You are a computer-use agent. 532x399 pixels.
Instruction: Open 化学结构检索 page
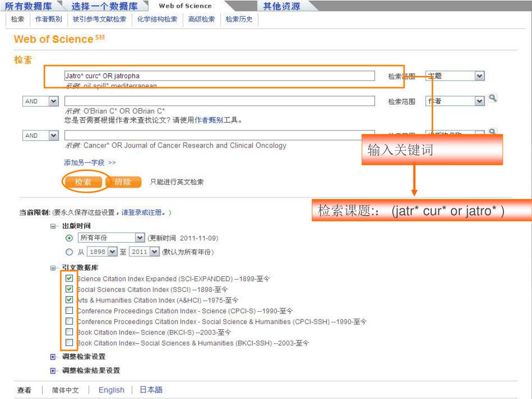click(157, 19)
